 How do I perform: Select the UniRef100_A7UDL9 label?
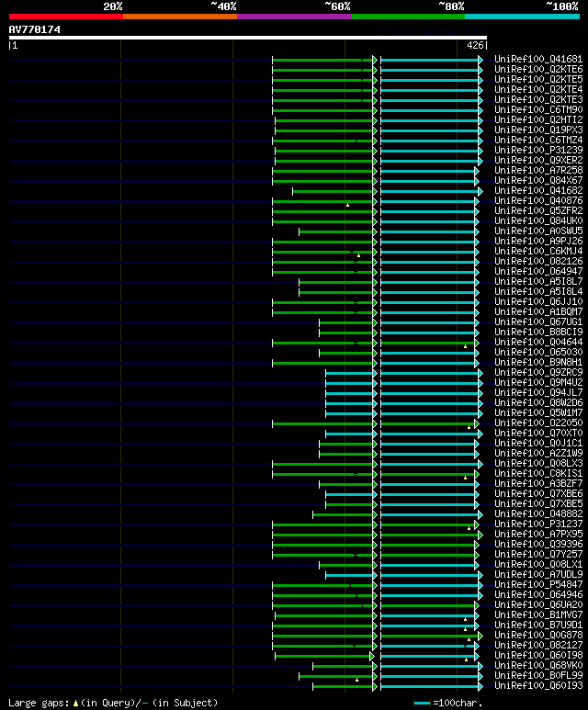coord(538,575)
